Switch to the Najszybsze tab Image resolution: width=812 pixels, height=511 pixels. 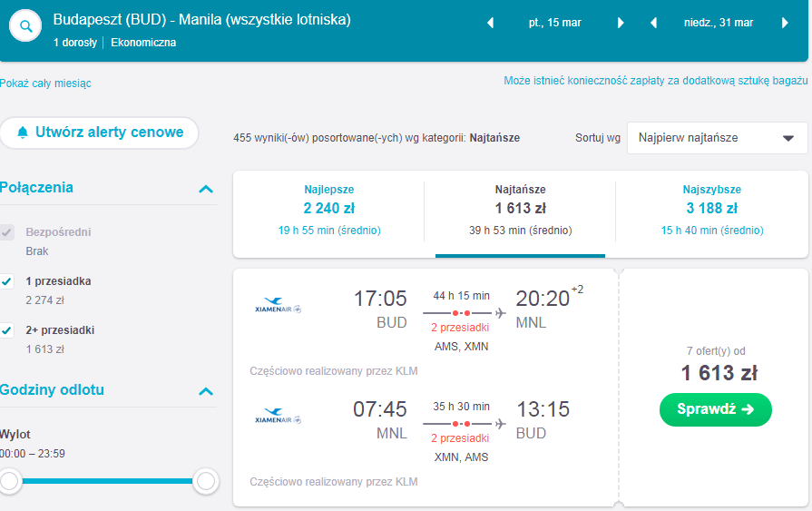pyautogui.click(x=712, y=210)
